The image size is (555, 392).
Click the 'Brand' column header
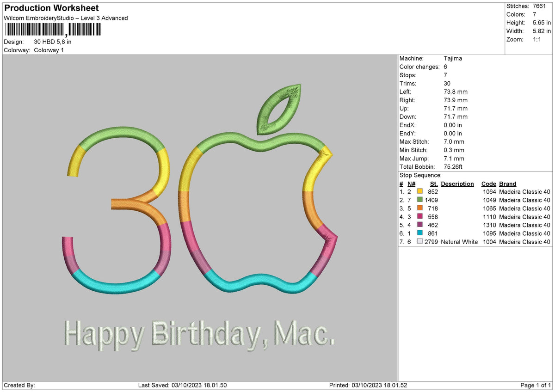508,184
